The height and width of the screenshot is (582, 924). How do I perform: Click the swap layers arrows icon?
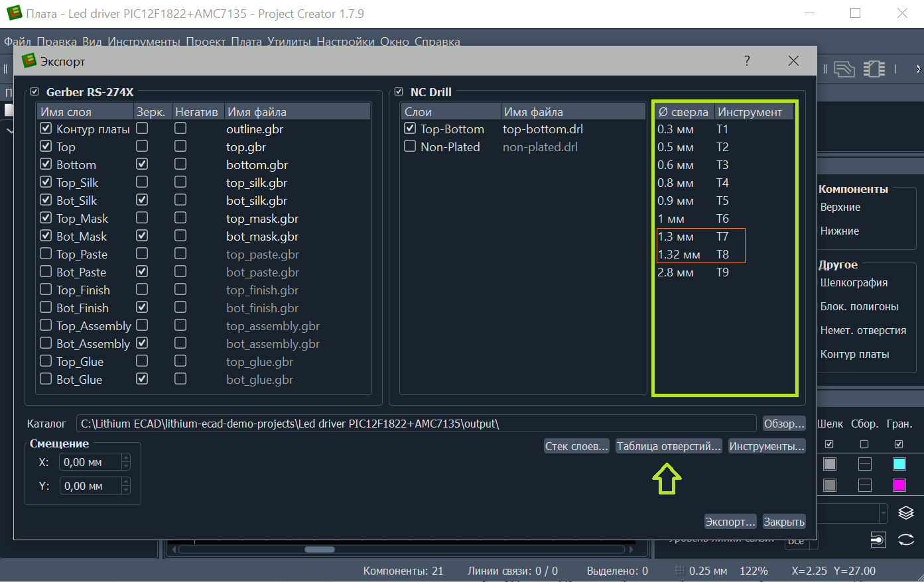906,540
